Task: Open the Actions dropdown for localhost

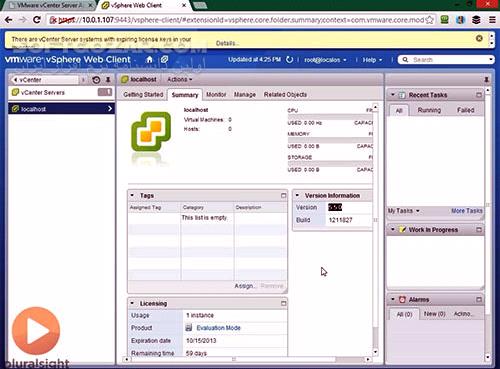Action: coord(180,79)
